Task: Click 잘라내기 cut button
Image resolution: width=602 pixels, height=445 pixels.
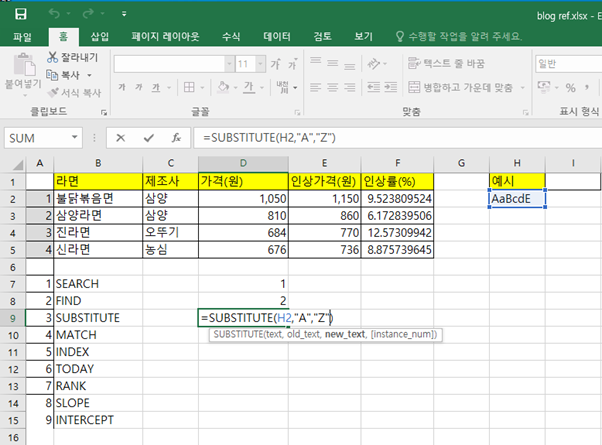Action: tap(73, 58)
